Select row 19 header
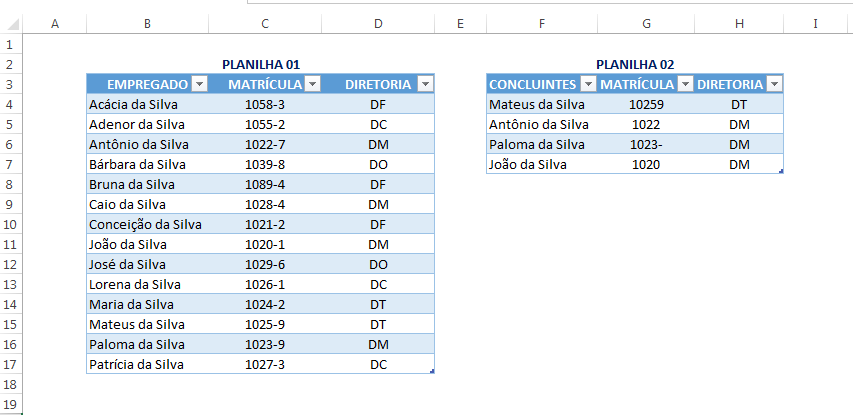853x415 pixels. pyautogui.click(x=11, y=405)
